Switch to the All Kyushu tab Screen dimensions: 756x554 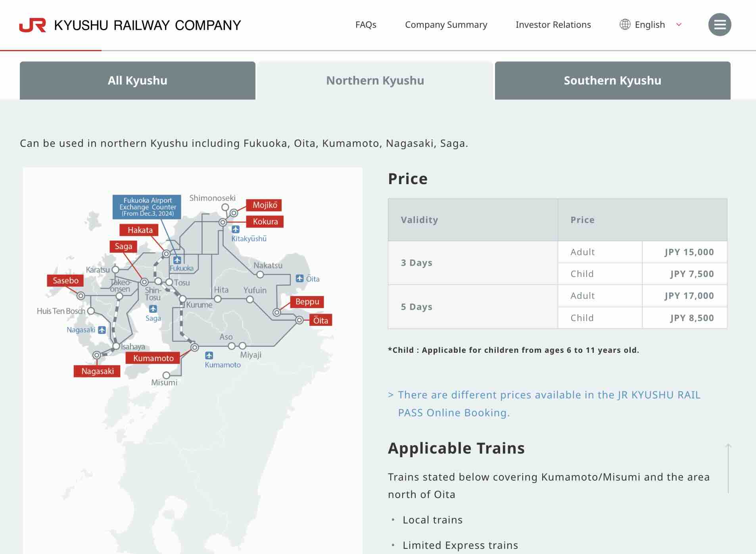[137, 81]
